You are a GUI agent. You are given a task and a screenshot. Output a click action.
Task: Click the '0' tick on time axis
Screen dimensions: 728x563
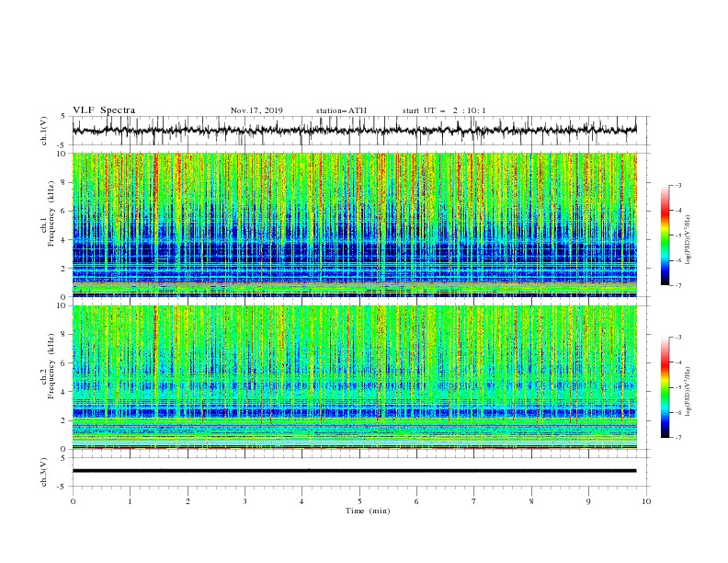73,501
